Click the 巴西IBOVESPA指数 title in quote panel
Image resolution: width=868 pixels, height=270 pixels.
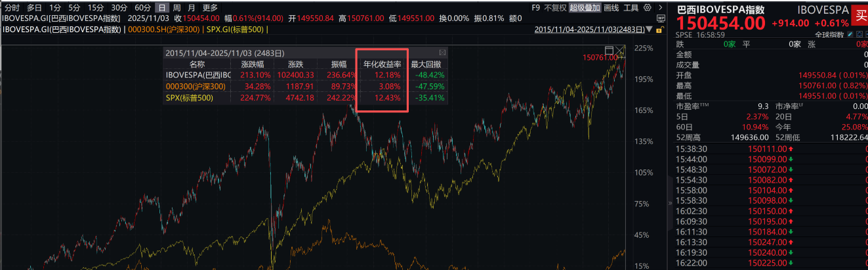pyautogui.click(x=720, y=10)
